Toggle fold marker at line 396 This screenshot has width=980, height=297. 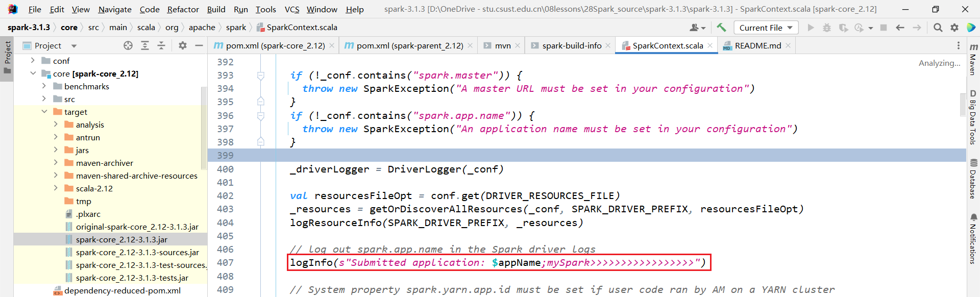point(261,116)
